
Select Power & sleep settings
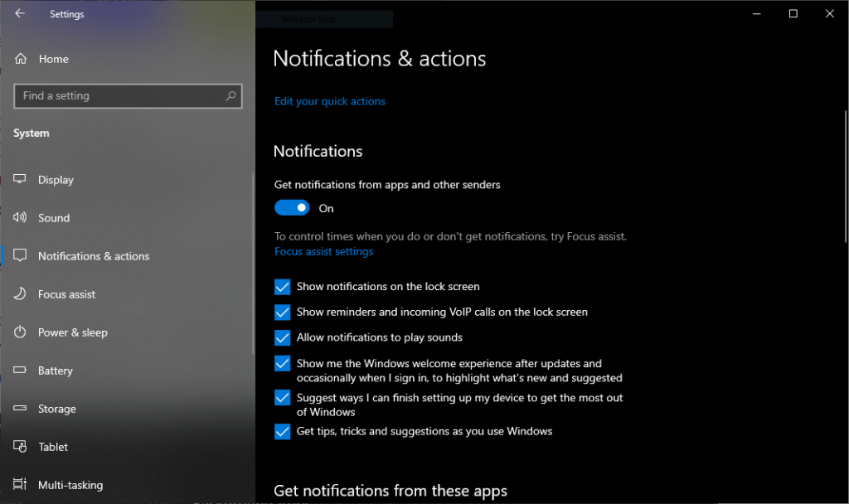(71, 332)
